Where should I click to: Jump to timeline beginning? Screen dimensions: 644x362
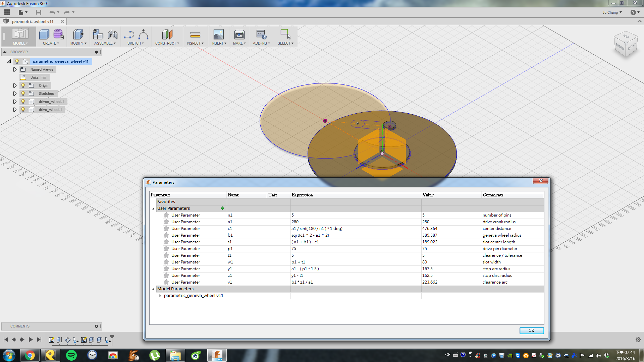tap(6, 340)
